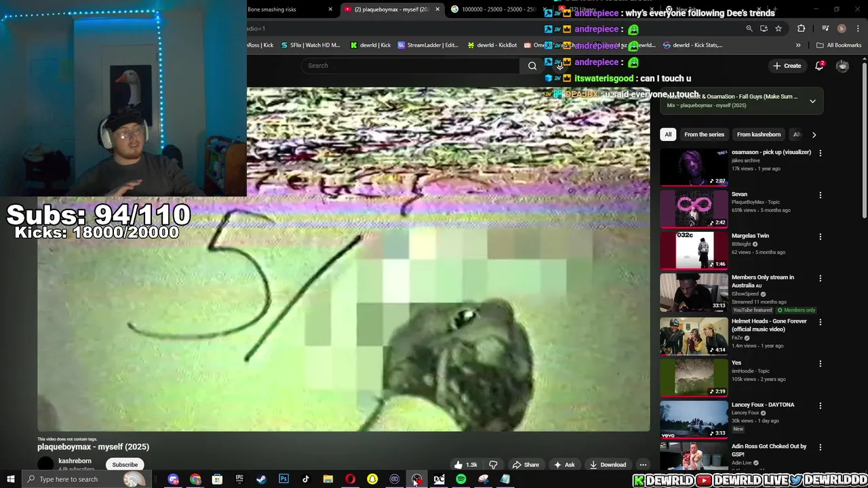
Task: Subscribe to kashreborn channel
Action: [x=125, y=465]
